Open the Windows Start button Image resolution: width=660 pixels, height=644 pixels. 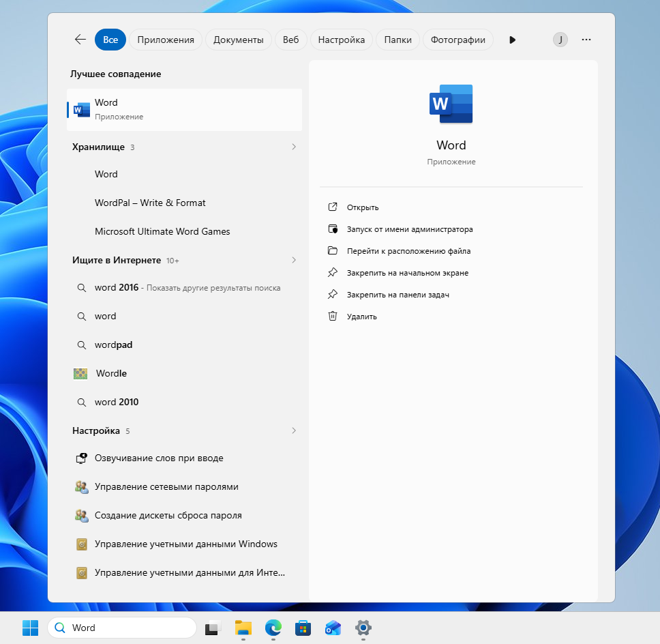[30, 628]
